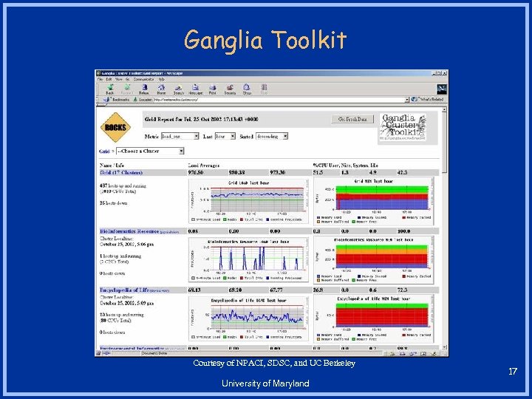Click the vertical scrollbar thumb

[444, 143]
